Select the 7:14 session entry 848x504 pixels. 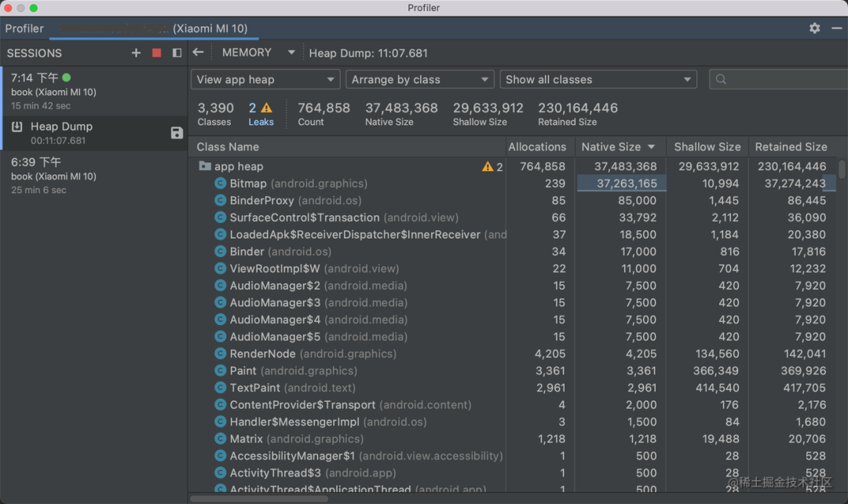pyautogui.click(x=94, y=91)
